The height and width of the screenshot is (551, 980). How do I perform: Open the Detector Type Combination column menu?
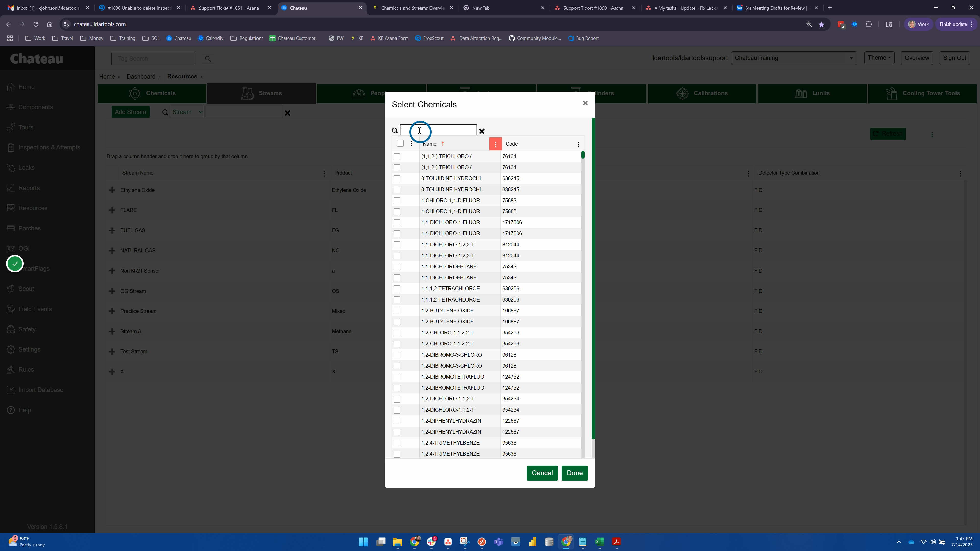click(960, 174)
